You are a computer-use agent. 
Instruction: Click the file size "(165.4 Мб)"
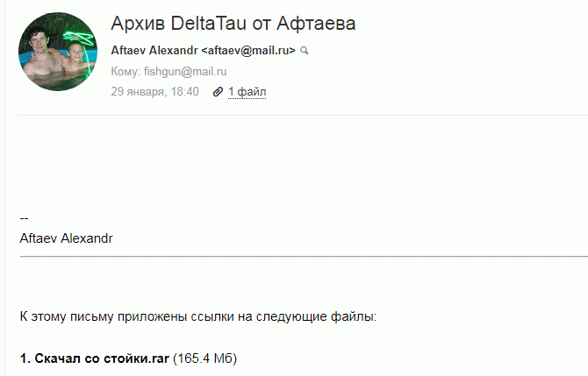pyautogui.click(x=205, y=358)
